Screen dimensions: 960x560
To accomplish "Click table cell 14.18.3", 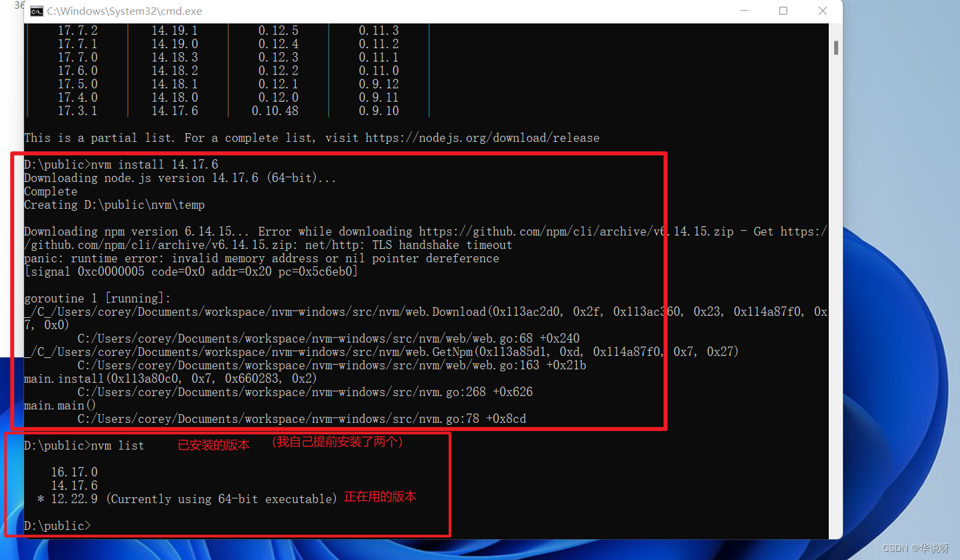I will [x=175, y=58].
